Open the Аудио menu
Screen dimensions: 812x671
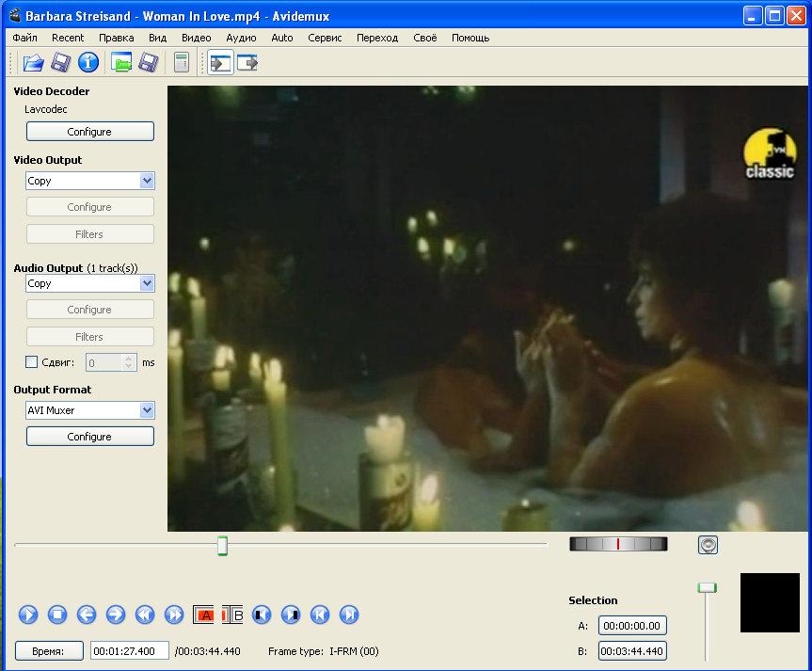click(241, 38)
